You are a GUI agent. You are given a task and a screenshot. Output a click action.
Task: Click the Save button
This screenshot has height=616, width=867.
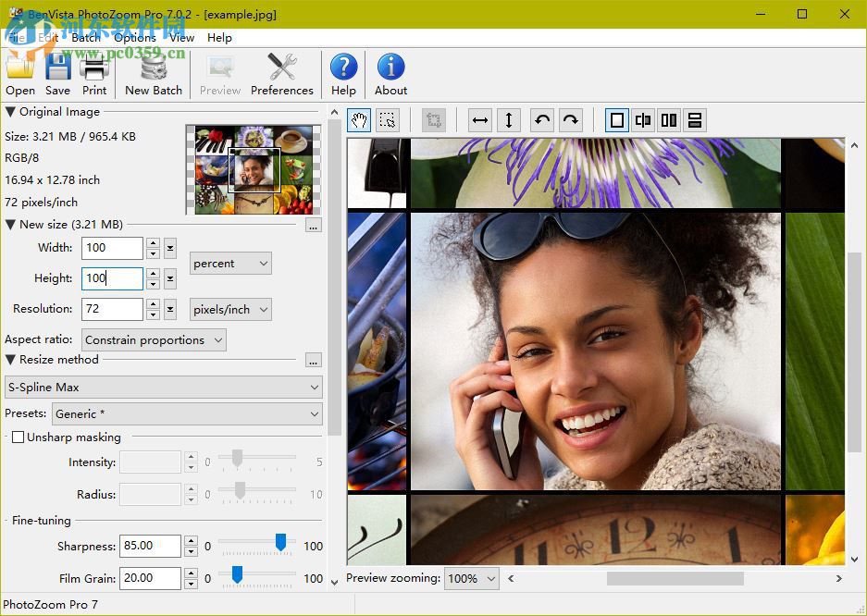[57, 72]
